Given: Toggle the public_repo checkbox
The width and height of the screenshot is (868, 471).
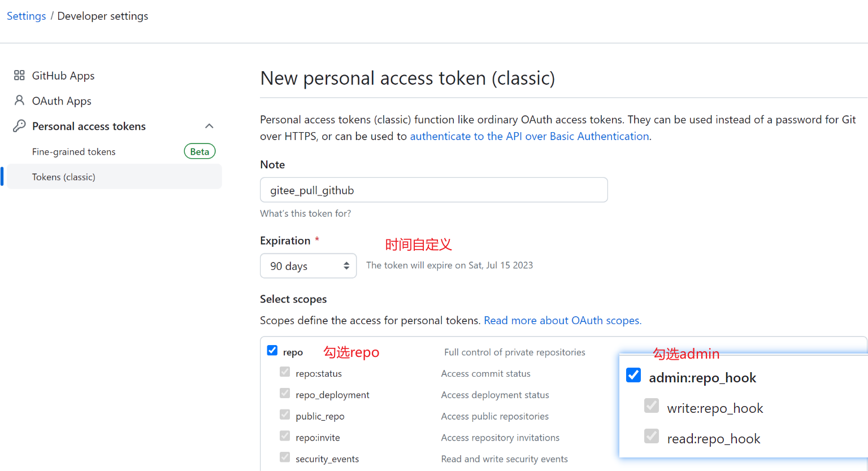Looking at the screenshot, I should (285, 415).
